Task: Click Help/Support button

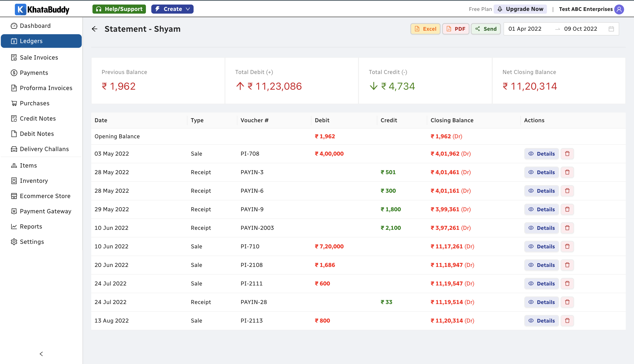Action: [x=119, y=9]
